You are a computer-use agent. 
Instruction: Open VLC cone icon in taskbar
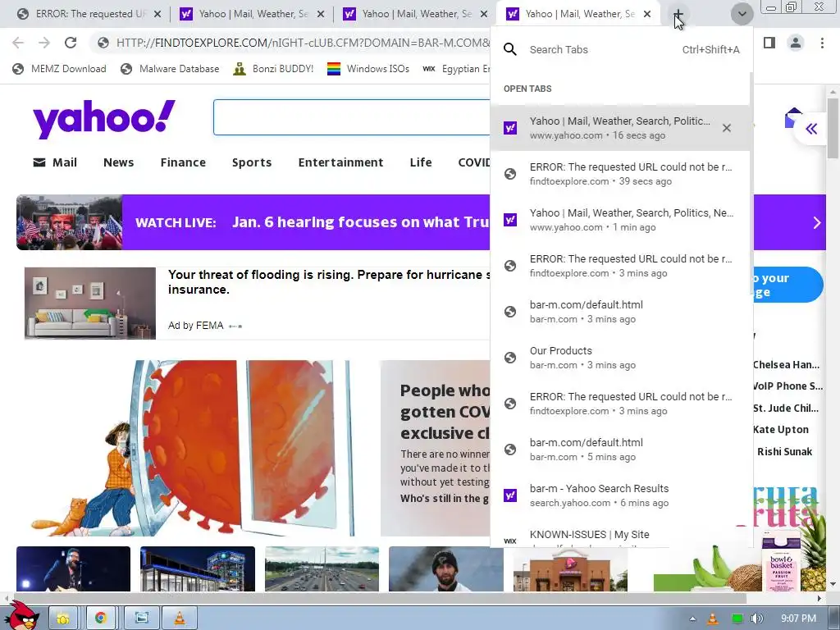180,619
